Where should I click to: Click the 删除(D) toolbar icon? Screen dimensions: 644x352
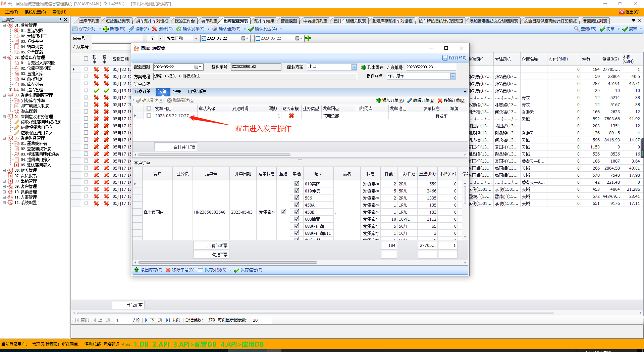pyautogui.click(x=155, y=29)
